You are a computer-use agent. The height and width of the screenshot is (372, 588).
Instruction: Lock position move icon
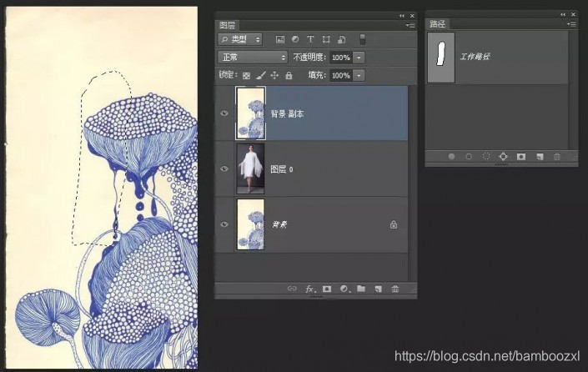tap(274, 75)
